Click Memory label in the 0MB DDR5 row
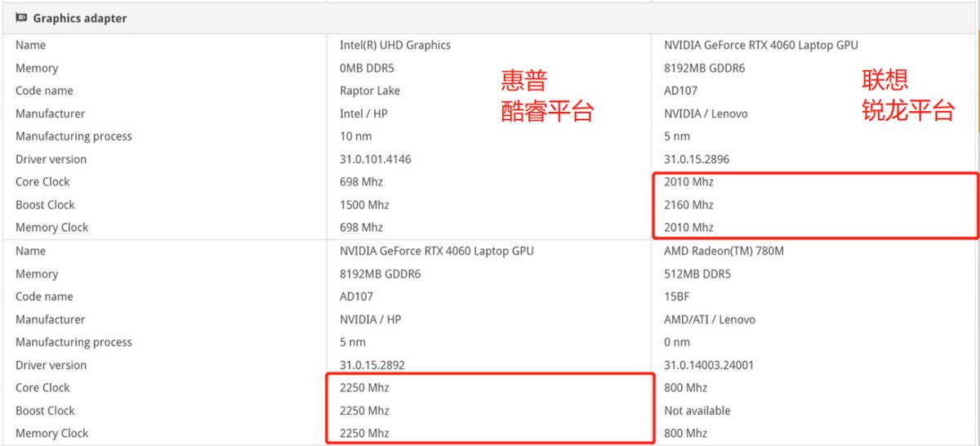This screenshot has width=980, height=446. (36, 68)
